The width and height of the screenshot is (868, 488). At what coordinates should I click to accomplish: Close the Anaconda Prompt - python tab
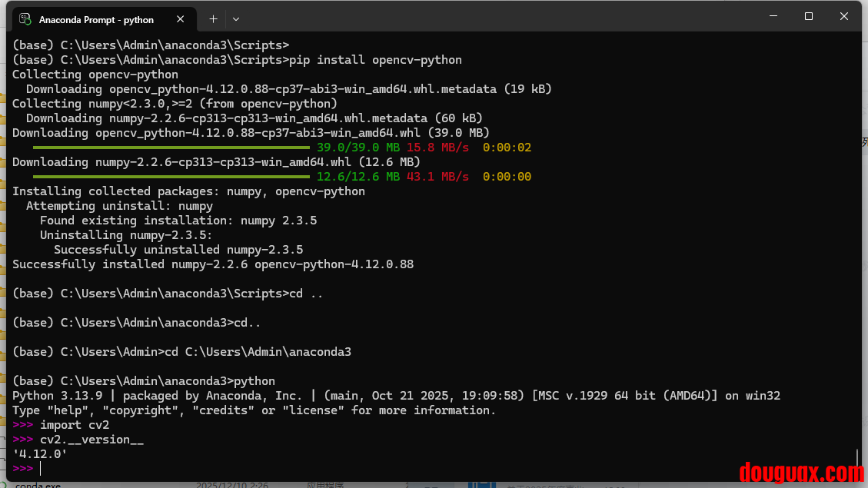pyautogui.click(x=181, y=19)
